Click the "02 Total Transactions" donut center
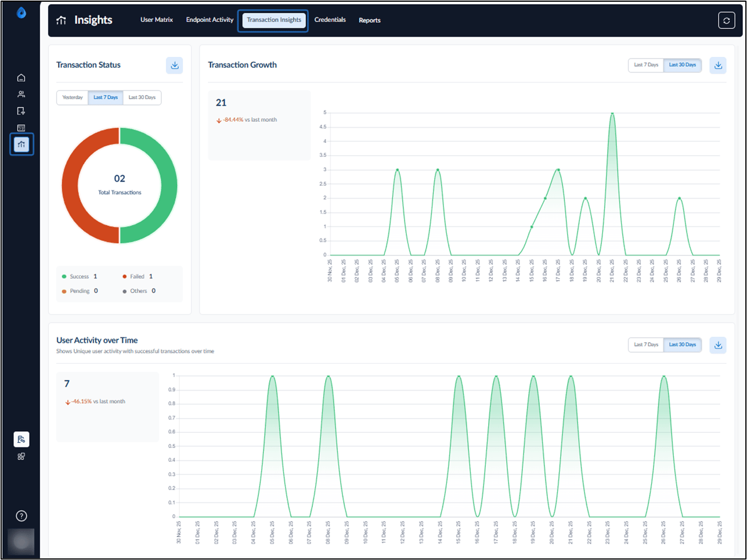This screenshot has width=747, height=560. tap(120, 185)
